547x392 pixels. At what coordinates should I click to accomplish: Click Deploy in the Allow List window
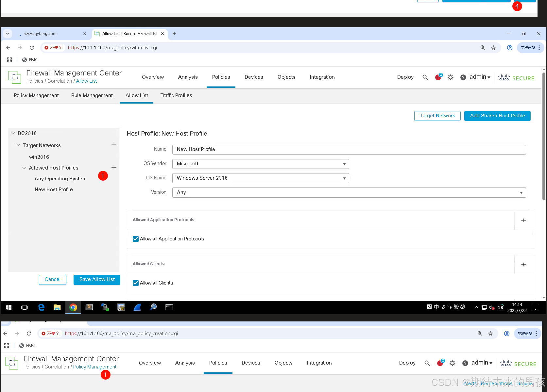(405, 77)
